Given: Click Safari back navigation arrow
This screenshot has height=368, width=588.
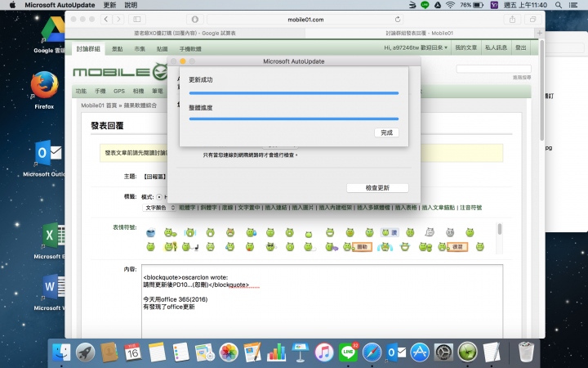Looking at the screenshot, I should click(x=106, y=19).
